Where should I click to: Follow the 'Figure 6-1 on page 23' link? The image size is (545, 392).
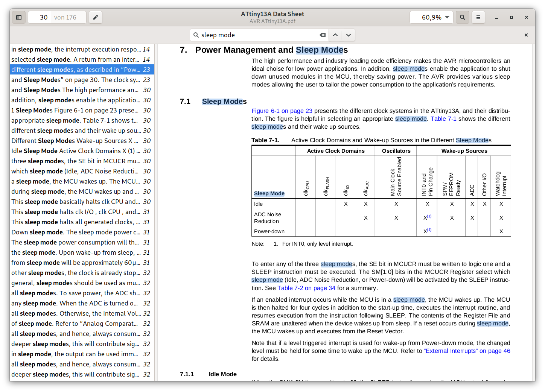282,111
